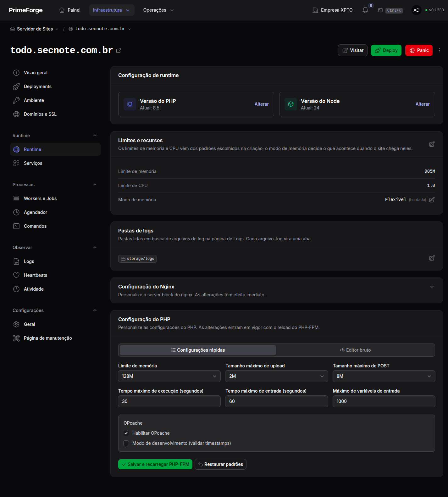Click Empresa XPTO company name
Image resolution: width=448 pixels, height=497 pixels.
click(x=337, y=10)
